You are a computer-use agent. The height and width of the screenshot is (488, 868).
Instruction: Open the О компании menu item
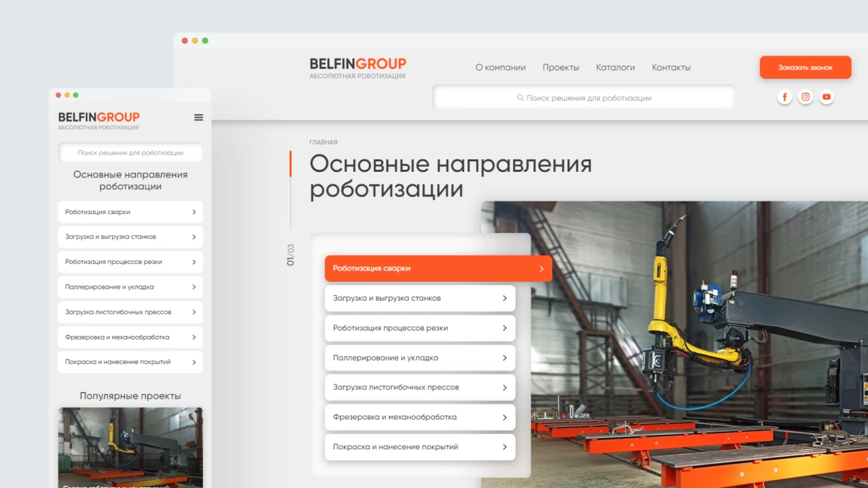[x=500, y=67]
